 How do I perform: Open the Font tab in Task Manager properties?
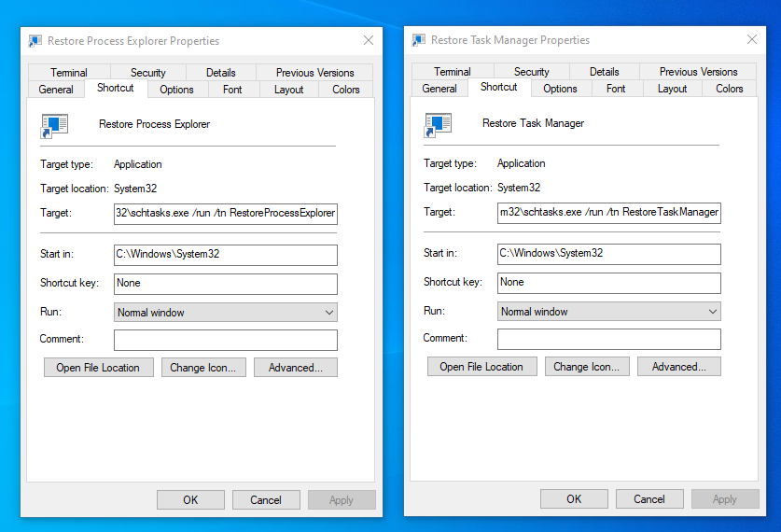coord(616,89)
